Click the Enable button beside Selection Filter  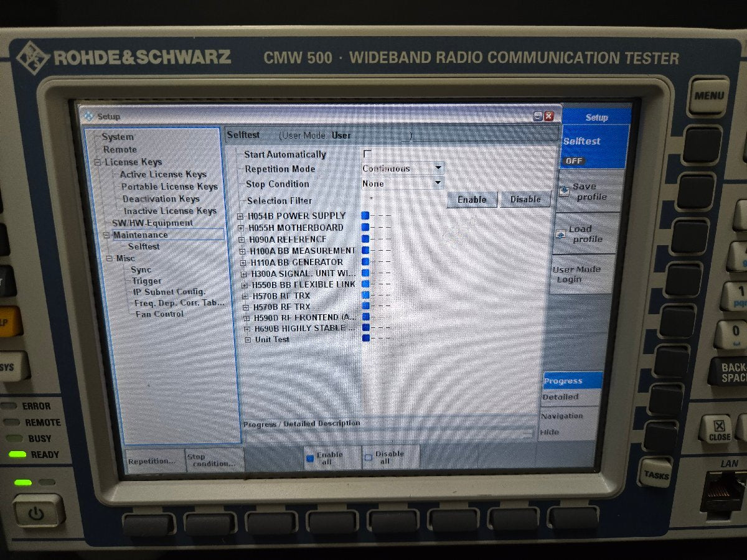(472, 200)
